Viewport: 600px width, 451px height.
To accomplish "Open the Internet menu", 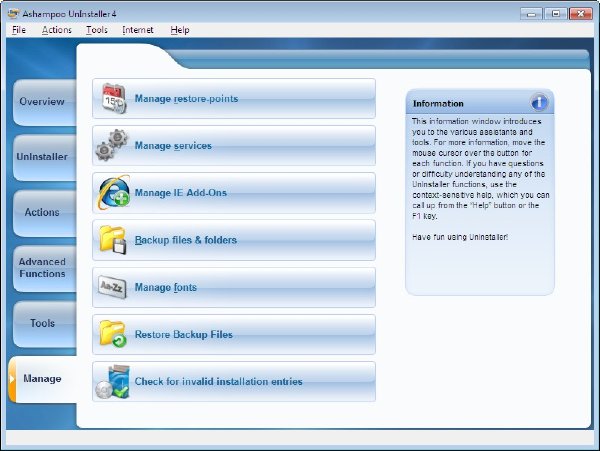I will (x=138, y=30).
